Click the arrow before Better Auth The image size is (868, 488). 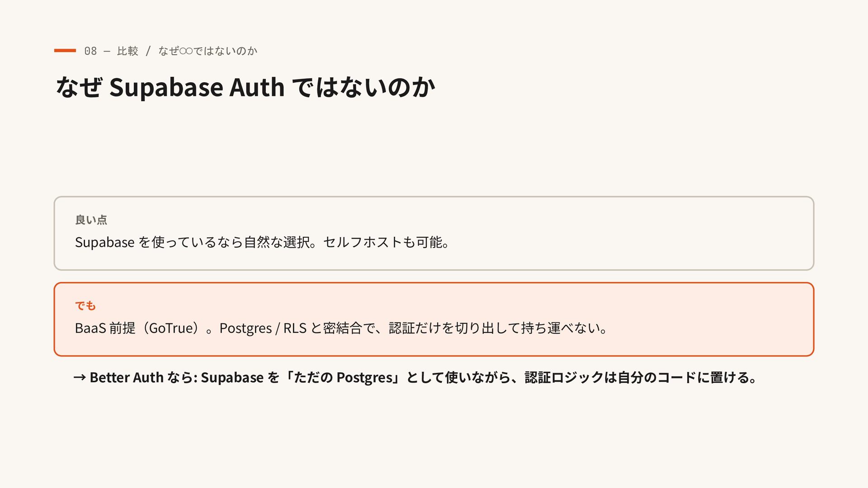pyautogui.click(x=80, y=378)
